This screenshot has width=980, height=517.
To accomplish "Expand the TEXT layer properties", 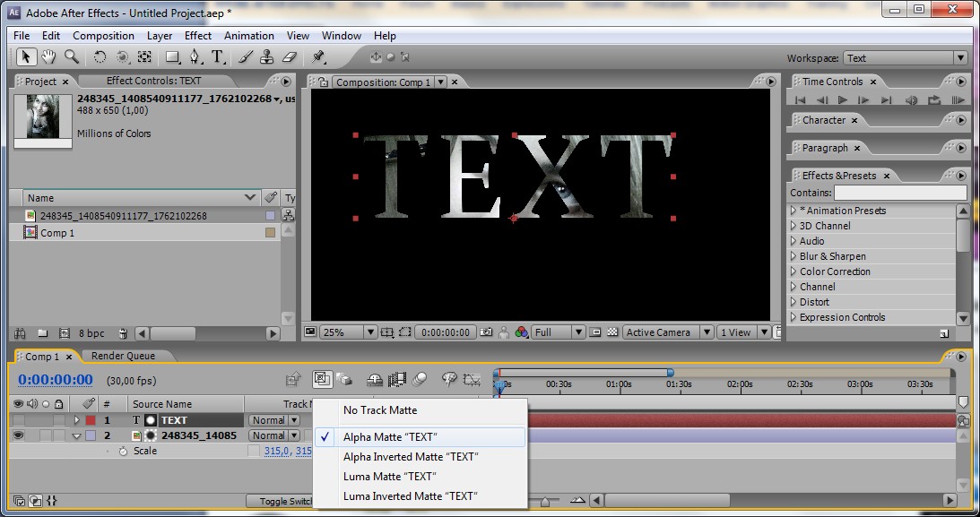I will coord(76,420).
